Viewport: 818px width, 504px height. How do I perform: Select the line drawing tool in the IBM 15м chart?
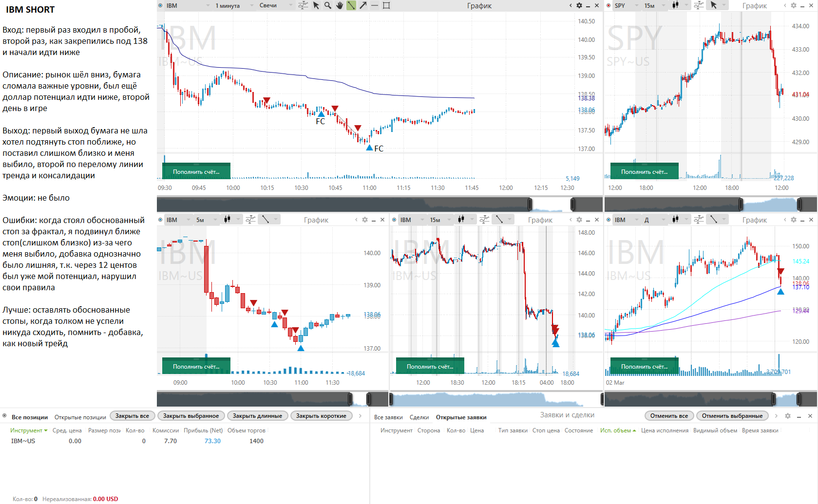pos(499,220)
